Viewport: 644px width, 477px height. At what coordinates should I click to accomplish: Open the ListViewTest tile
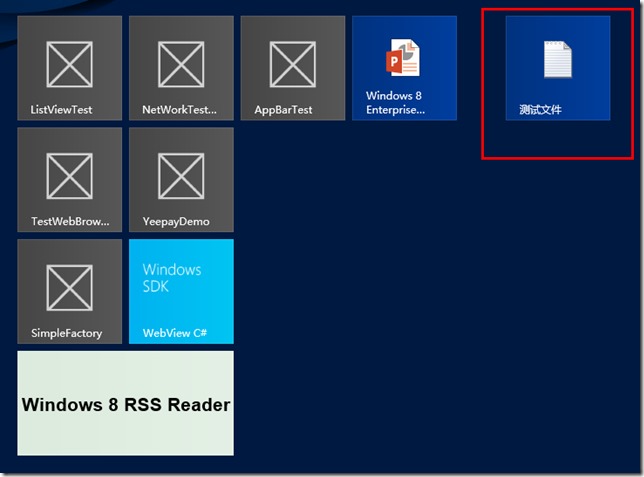tap(69, 68)
